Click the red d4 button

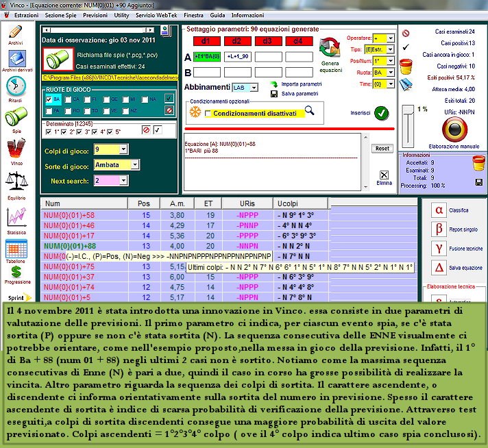coord(299,41)
